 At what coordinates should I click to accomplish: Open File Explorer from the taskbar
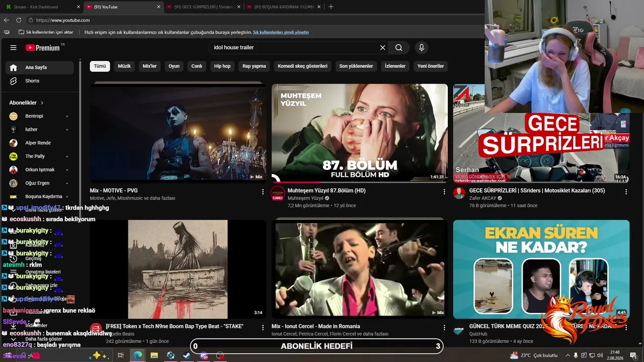tap(154, 355)
